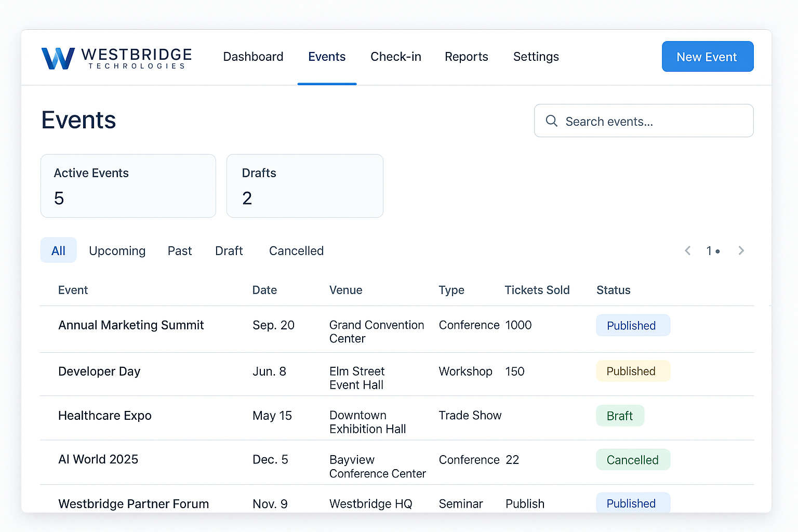Image resolution: width=798 pixels, height=532 pixels.
Task: Click Grand Convention Center venue
Action: 377,331
